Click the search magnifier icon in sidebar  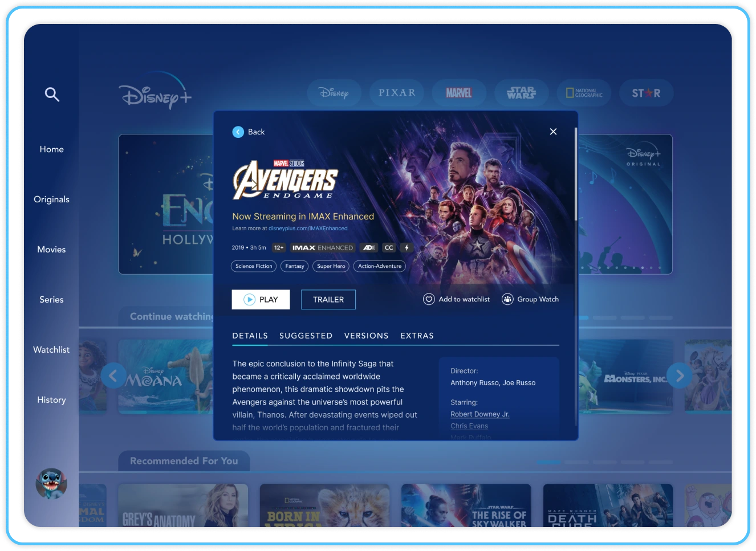click(52, 95)
